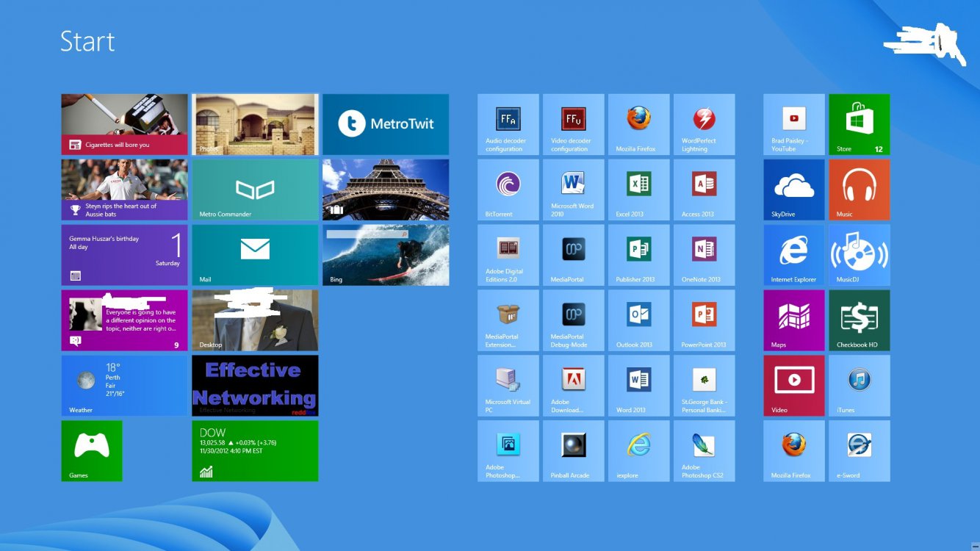Open the Mail tile
Image resolution: width=980 pixels, height=551 pixels.
[255, 255]
